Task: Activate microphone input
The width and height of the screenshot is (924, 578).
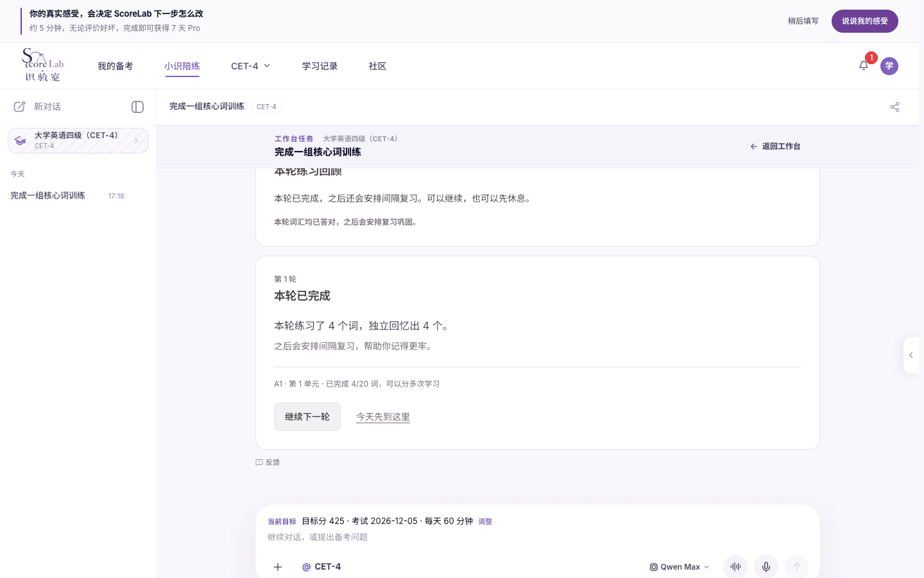Action: (766, 567)
